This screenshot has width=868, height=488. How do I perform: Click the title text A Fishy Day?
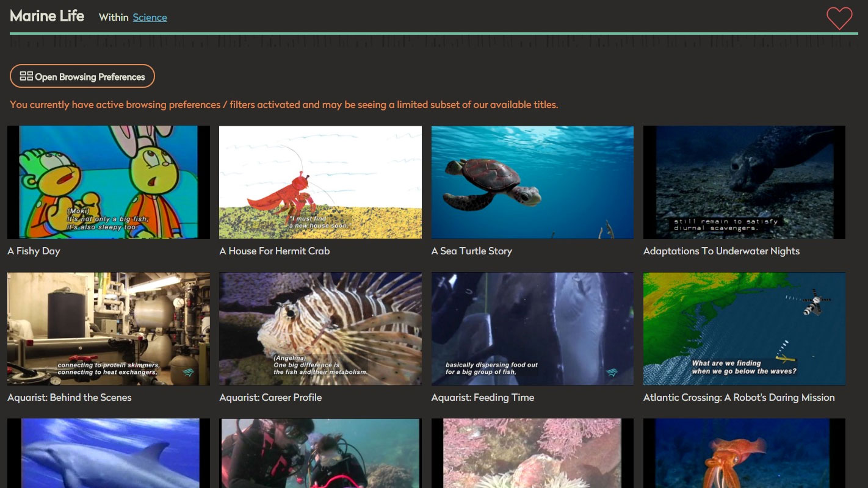pos(34,251)
